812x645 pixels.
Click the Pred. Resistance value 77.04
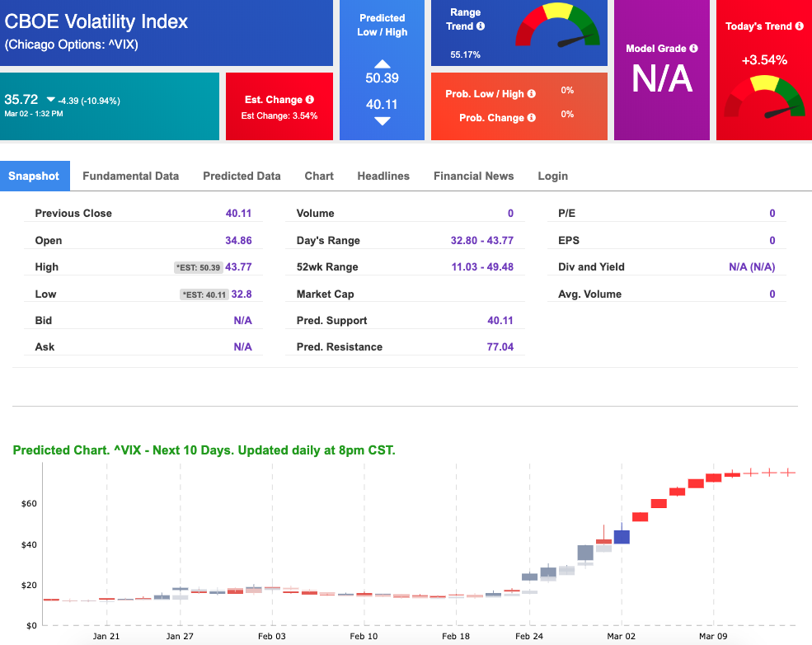point(500,346)
